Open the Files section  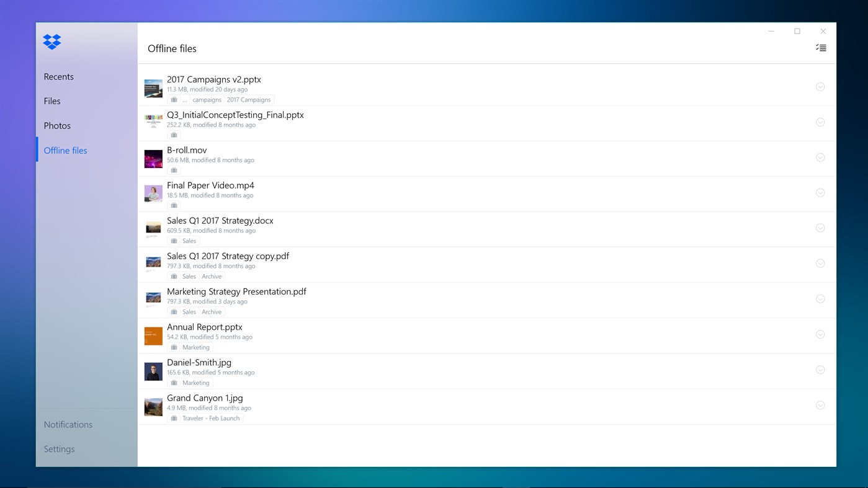(x=52, y=100)
